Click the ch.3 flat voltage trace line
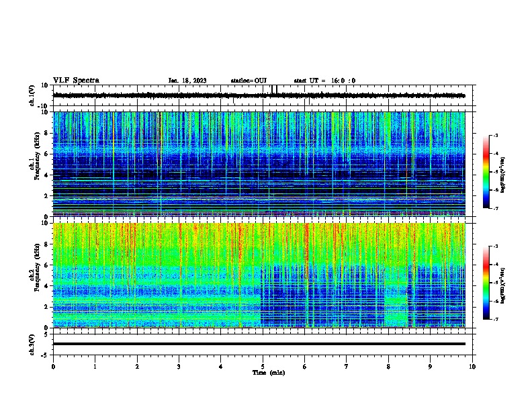This screenshot has height=411, width=532. (259, 344)
